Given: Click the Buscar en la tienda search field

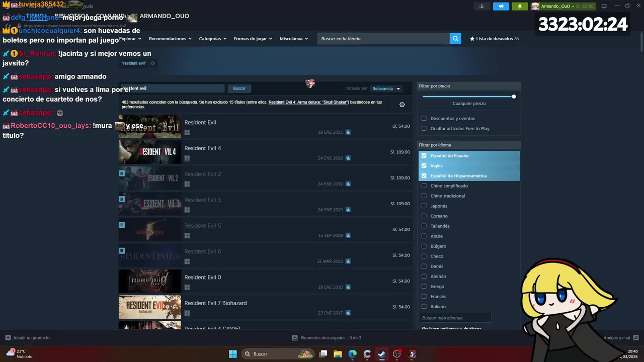Looking at the screenshot, I should click(383, 39).
